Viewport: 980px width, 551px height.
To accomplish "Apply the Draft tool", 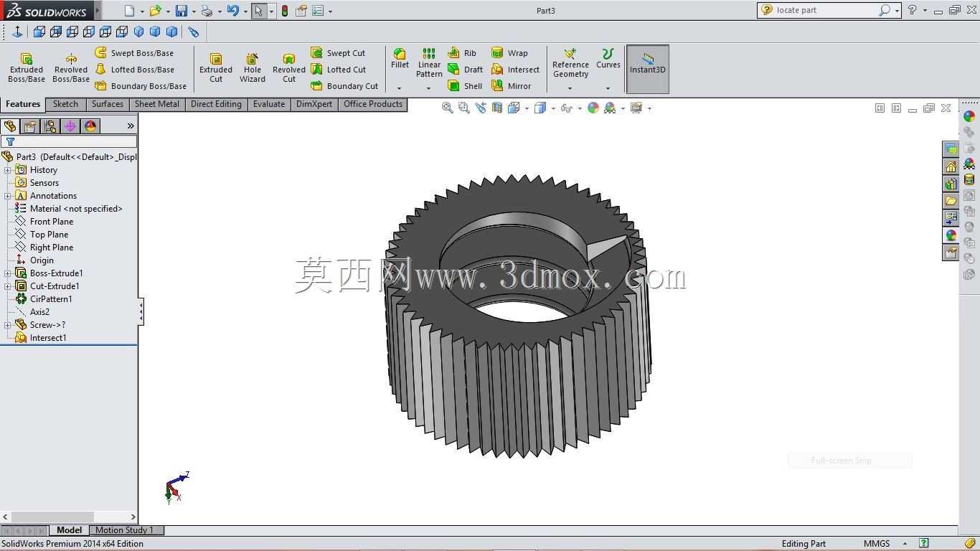I will point(465,70).
